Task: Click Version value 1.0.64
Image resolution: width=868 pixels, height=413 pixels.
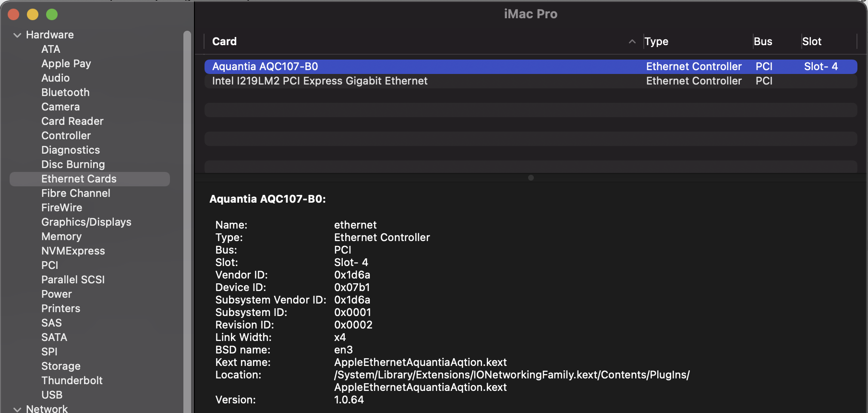Action: 349,400
